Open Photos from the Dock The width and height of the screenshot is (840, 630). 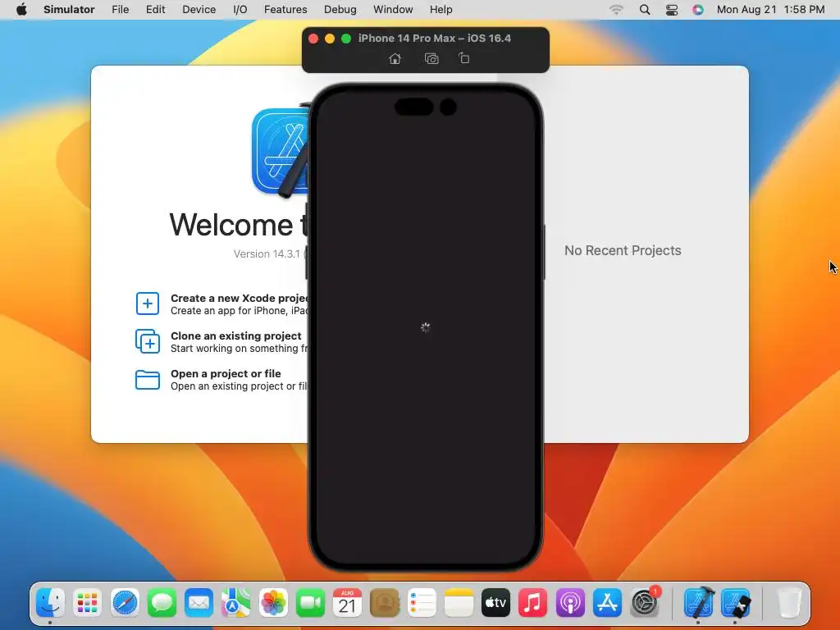(x=273, y=603)
